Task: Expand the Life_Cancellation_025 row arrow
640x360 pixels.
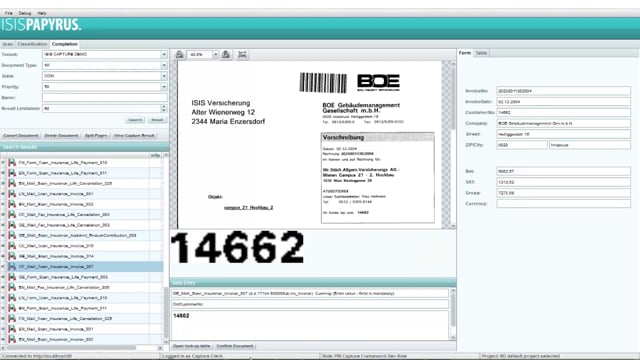Action: (3, 183)
